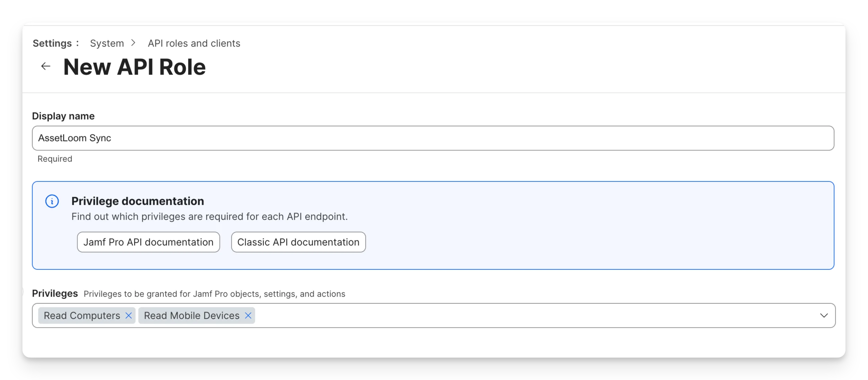Open Jamf Pro API documentation
The image size is (868, 380).
pyautogui.click(x=148, y=242)
